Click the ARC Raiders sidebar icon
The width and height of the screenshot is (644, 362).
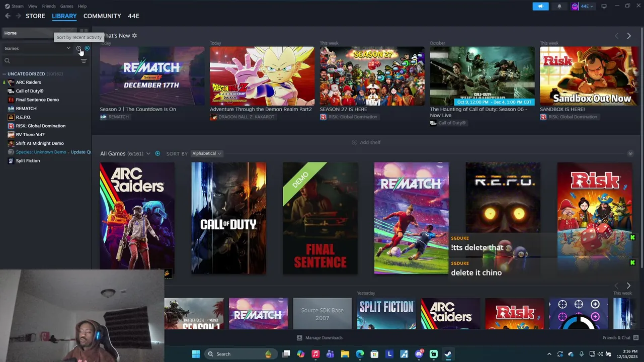[11, 82]
